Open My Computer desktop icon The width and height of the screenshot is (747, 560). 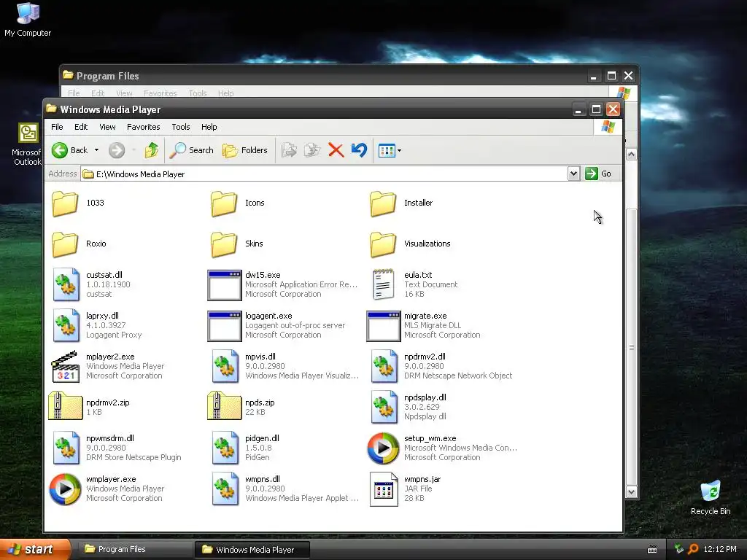click(x=28, y=20)
